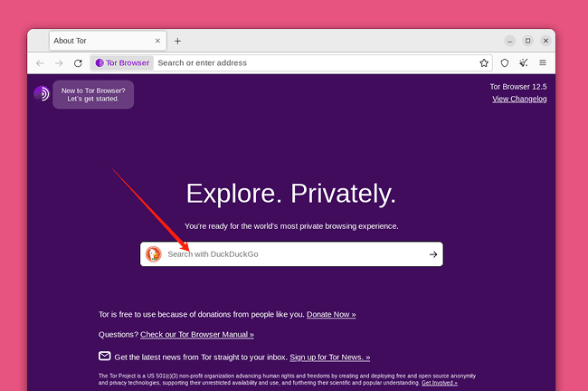Open the security level shield icon
This screenshot has height=391, width=588.
pos(505,63)
